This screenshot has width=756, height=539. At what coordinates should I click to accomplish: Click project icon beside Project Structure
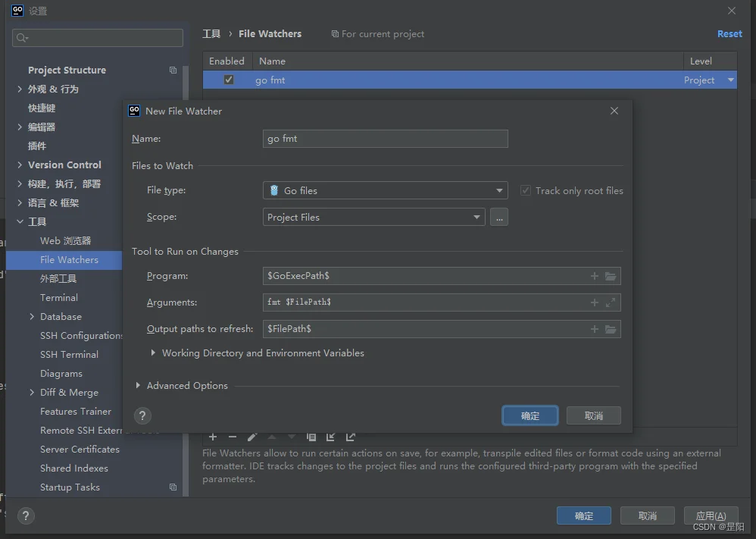[173, 70]
